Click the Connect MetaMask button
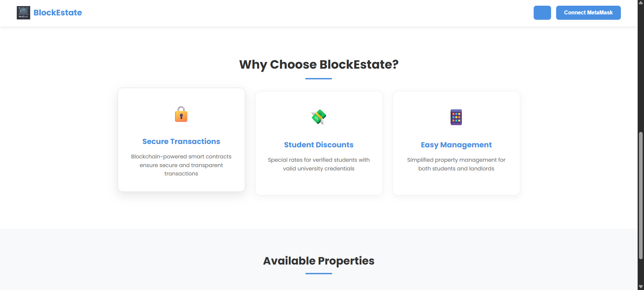Image resolution: width=644 pixels, height=290 pixels. coord(588,13)
